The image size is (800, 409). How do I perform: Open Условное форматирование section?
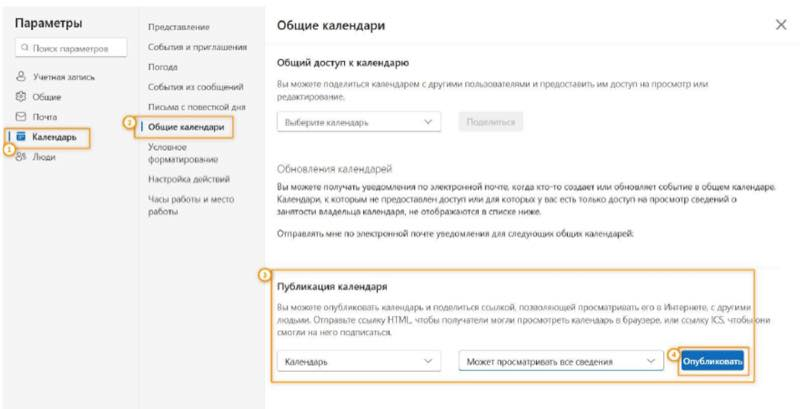pos(183,153)
